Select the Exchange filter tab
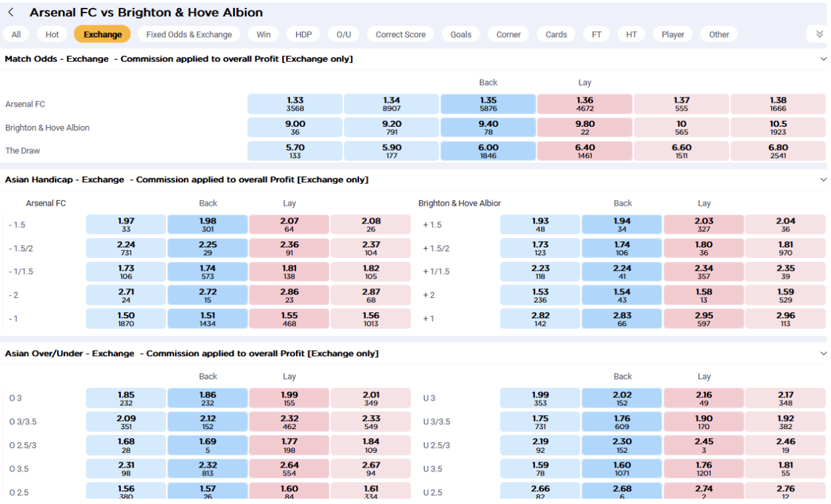The width and height of the screenshot is (831, 504). [102, 34]
